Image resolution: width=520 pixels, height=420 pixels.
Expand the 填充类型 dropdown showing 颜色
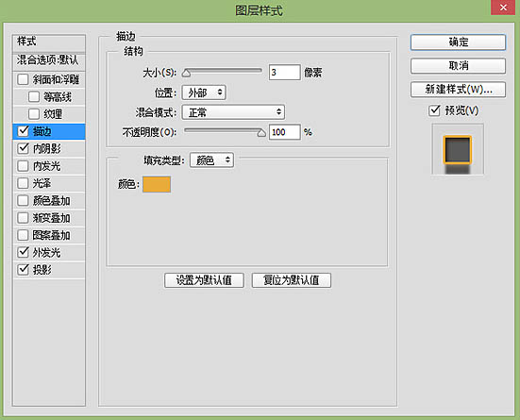click(212, 160)
